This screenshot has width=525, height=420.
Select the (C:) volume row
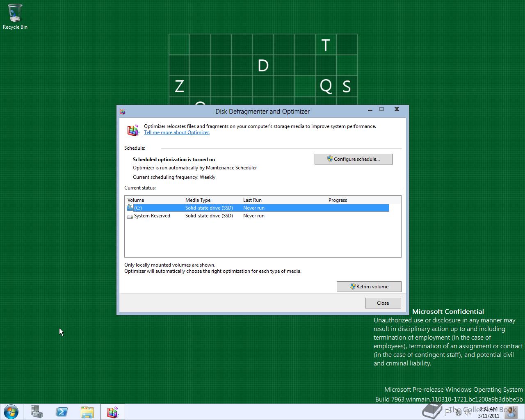258,208
